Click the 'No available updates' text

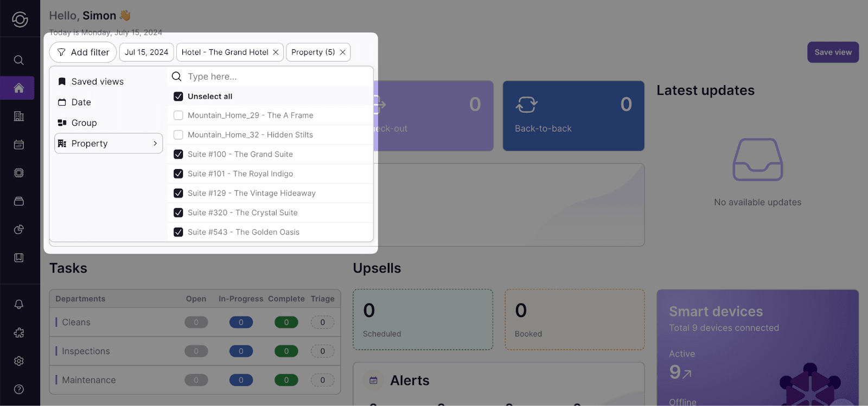pyautogui.click(x=757, y=202)
